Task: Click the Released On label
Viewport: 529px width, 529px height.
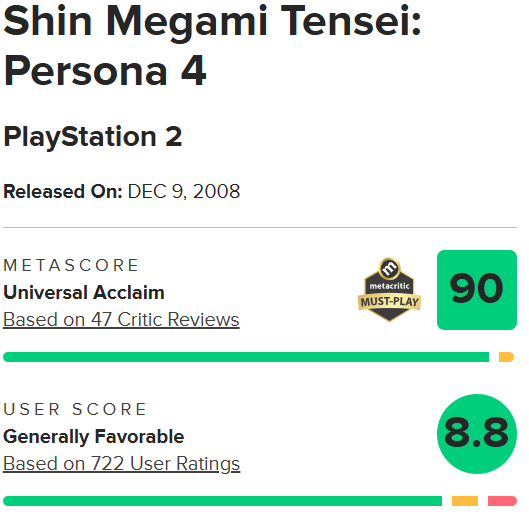Action: (63, 191)
